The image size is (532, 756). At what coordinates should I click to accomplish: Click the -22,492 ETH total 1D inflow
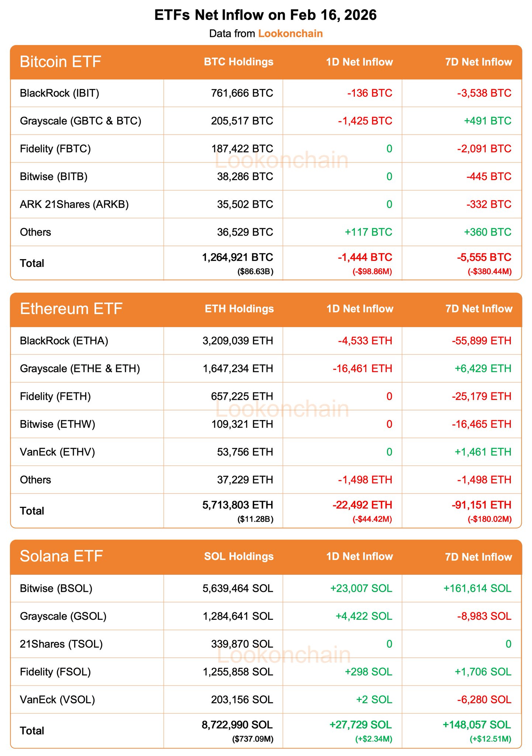362,505
